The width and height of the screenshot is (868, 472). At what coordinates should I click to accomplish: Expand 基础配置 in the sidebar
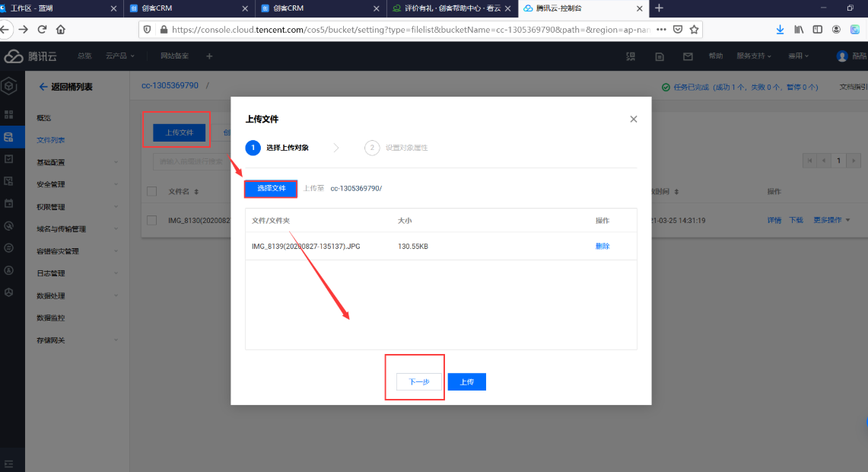pyautogui.click(x=76, y=162)
